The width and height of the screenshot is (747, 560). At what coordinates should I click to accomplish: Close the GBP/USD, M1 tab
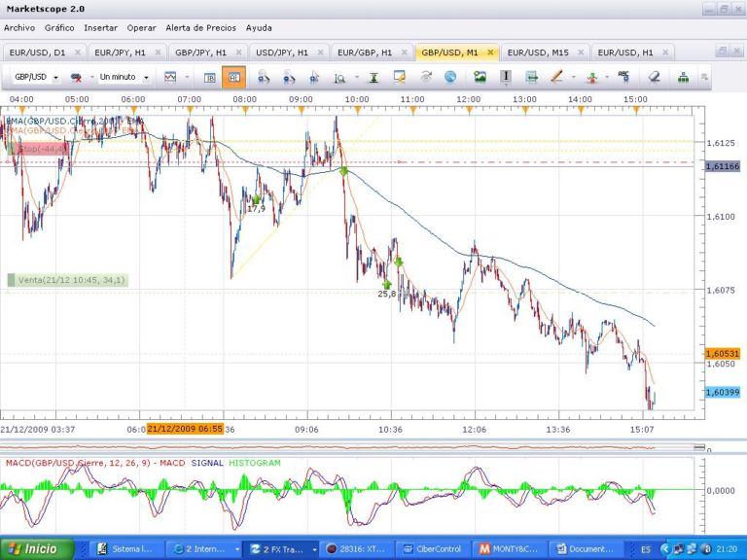490,52
